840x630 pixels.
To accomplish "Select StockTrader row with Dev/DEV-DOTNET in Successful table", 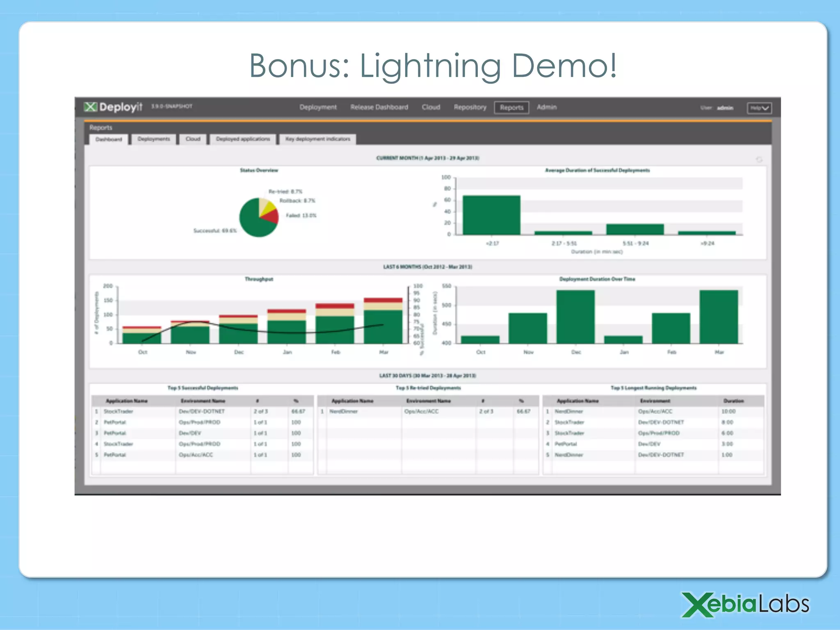I will (203, 411).
